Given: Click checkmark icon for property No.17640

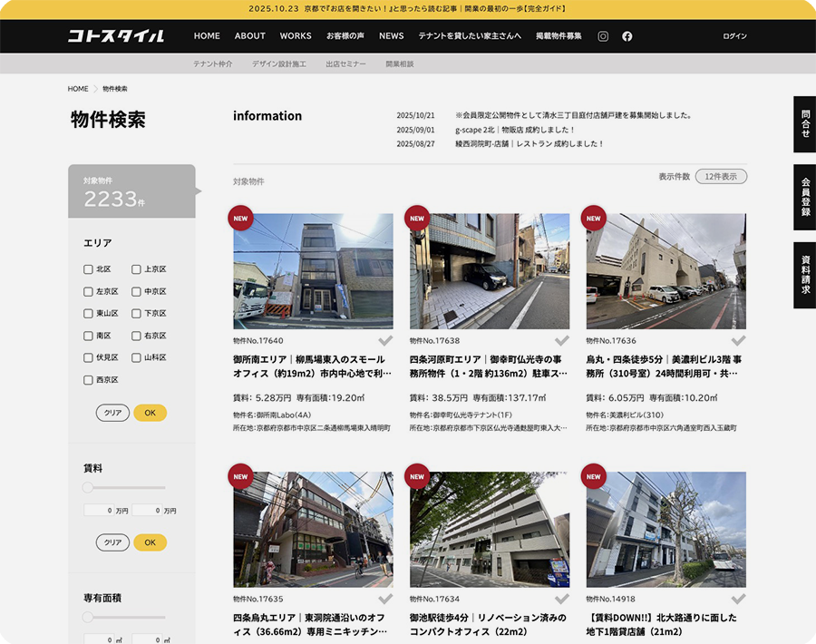Looking at the screenshot, I should tap(385, 341).
